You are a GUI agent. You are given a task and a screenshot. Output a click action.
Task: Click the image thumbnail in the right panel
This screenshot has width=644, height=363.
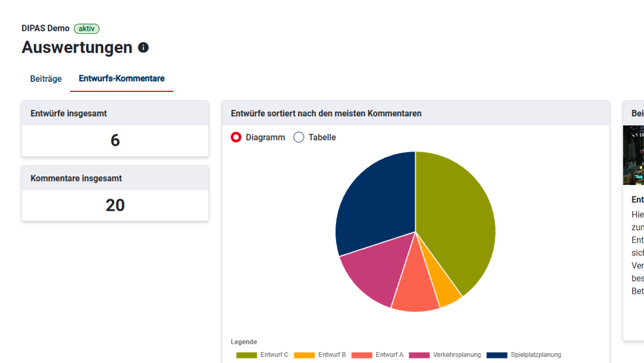[635, 155]
